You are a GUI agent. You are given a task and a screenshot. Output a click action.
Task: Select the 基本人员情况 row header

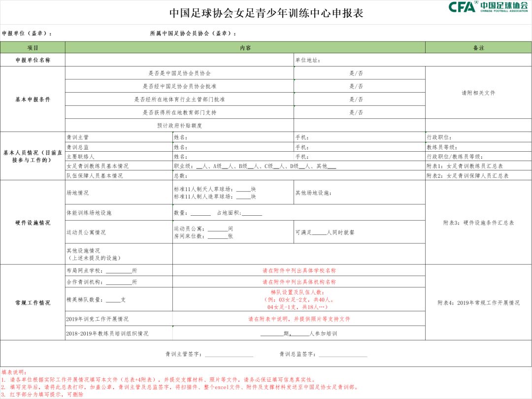coord(33,156)
